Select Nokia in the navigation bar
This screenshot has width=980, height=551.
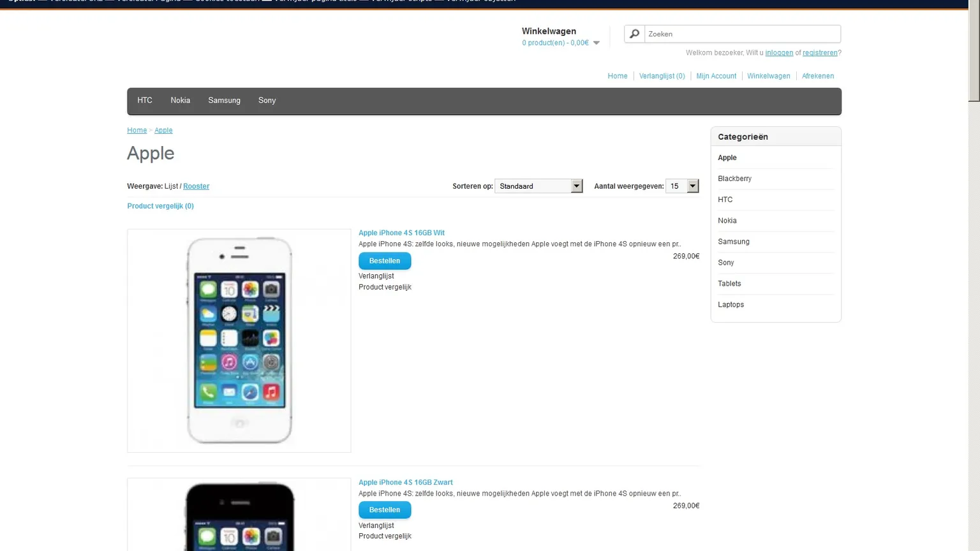point(180,101)
